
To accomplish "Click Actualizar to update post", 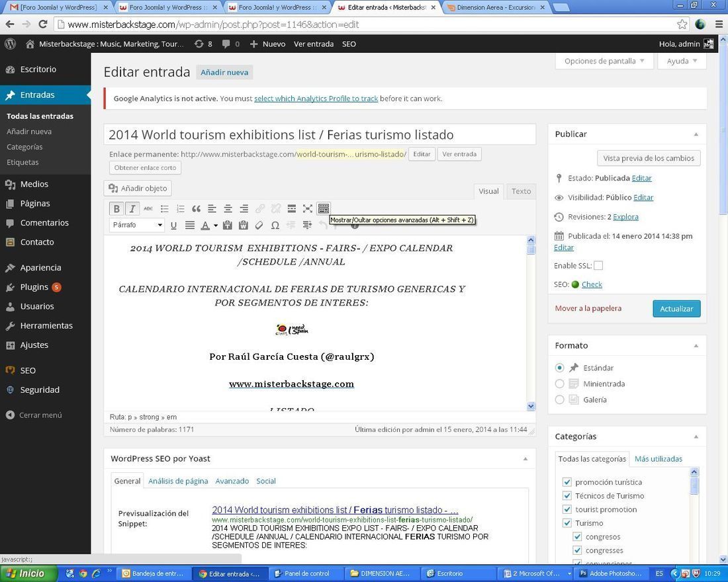I will coord(676,309).
